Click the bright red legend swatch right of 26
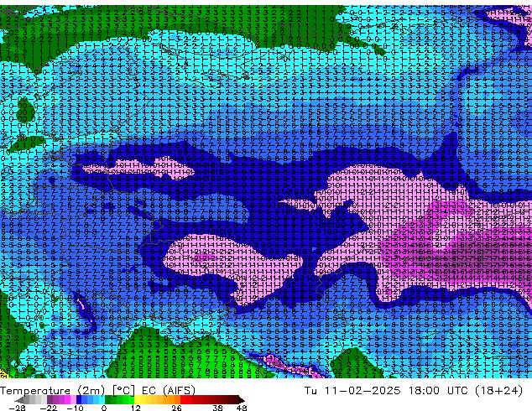532x411 pixels. [x=183, y=399]
